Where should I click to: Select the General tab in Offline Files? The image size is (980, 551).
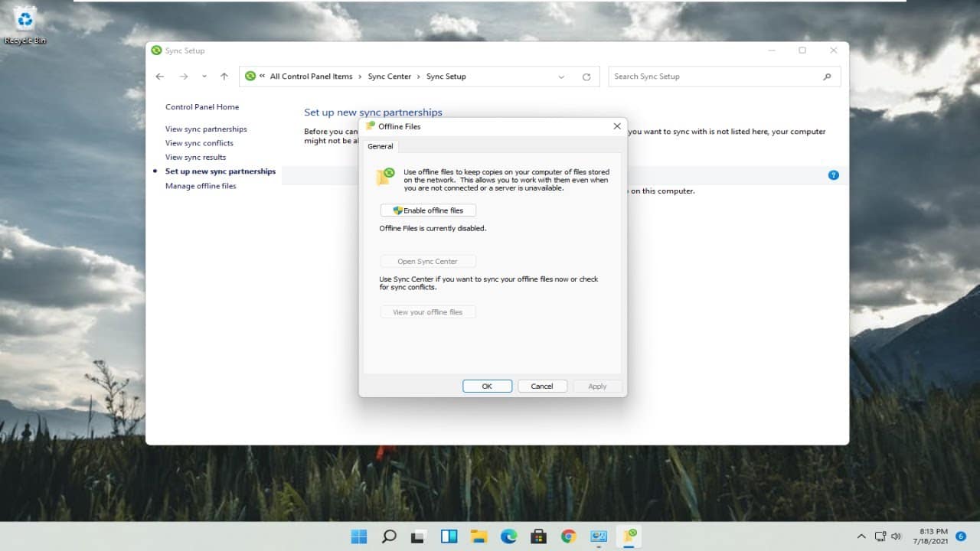pos(381,146)
